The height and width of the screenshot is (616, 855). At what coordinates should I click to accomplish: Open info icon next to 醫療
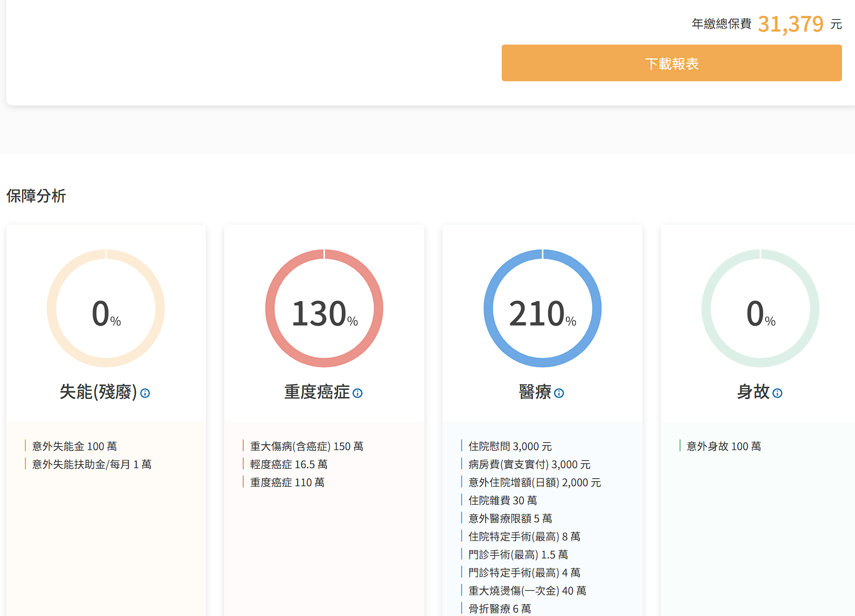tap(559, 393)
